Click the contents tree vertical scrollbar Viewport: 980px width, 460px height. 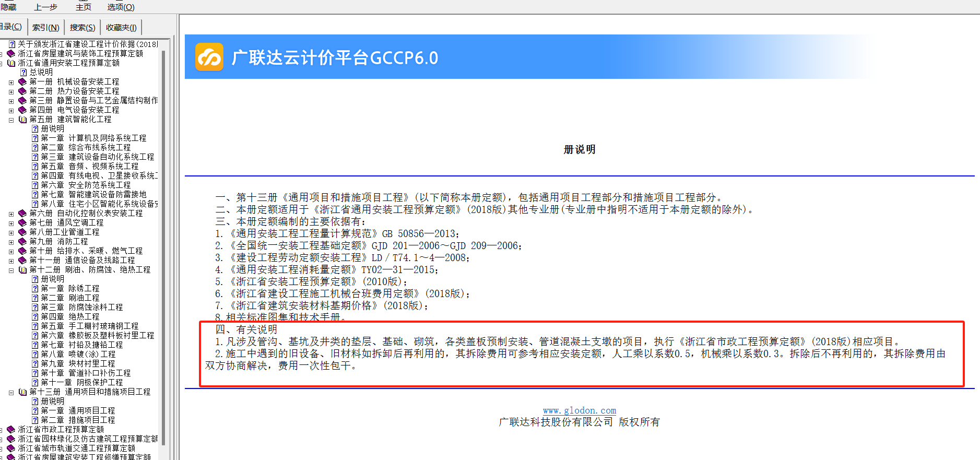point(163,248)
